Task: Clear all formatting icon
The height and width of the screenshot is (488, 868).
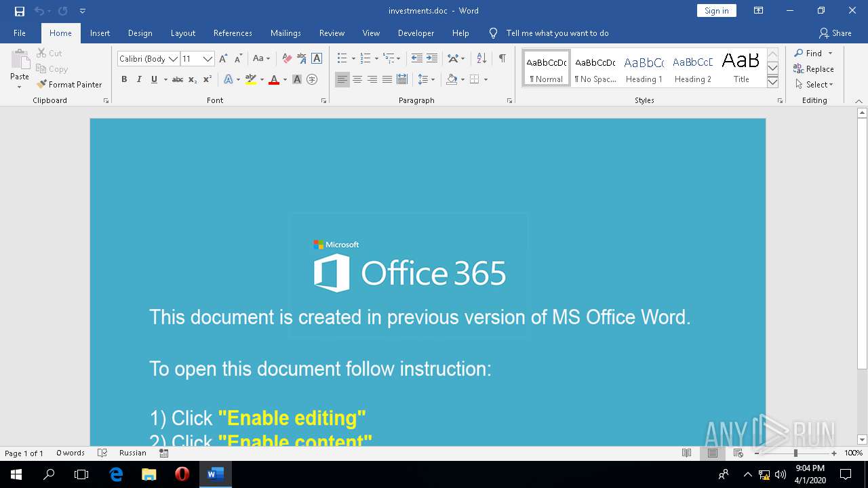Action: [287, 59]
